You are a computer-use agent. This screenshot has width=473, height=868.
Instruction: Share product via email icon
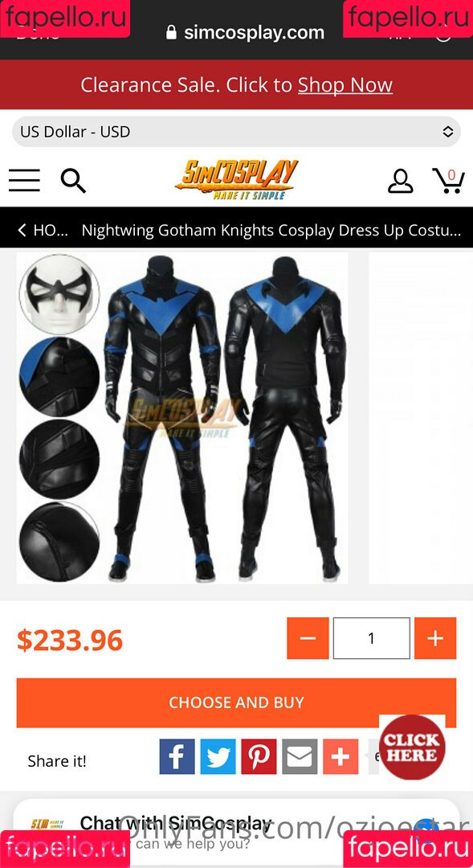[300, 756]
